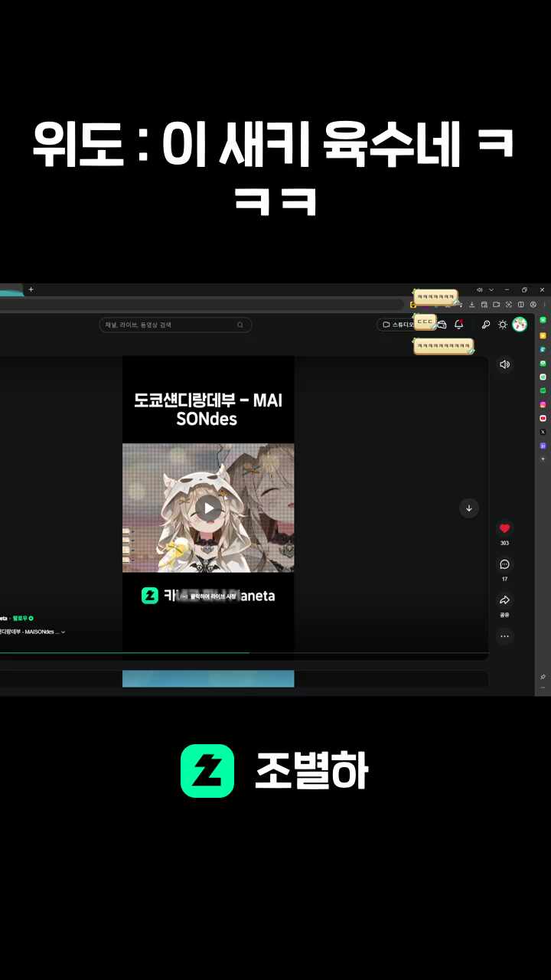Open YouTube in browser sidebar

[543, 418]
